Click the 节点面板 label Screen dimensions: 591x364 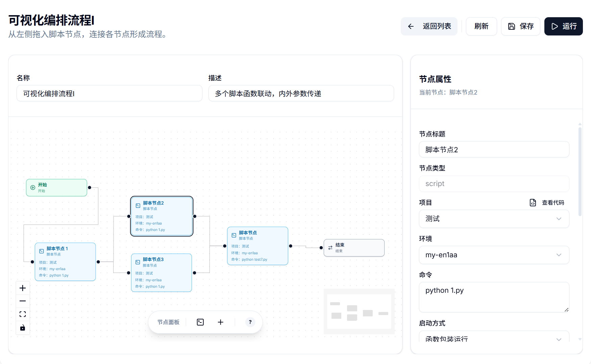click(168, 322)
